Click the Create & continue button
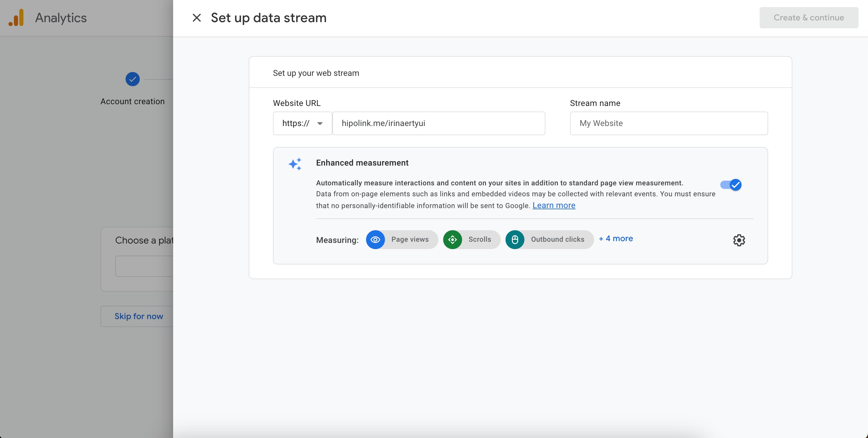Screen dimensions: 868x438 click(808, 18)
